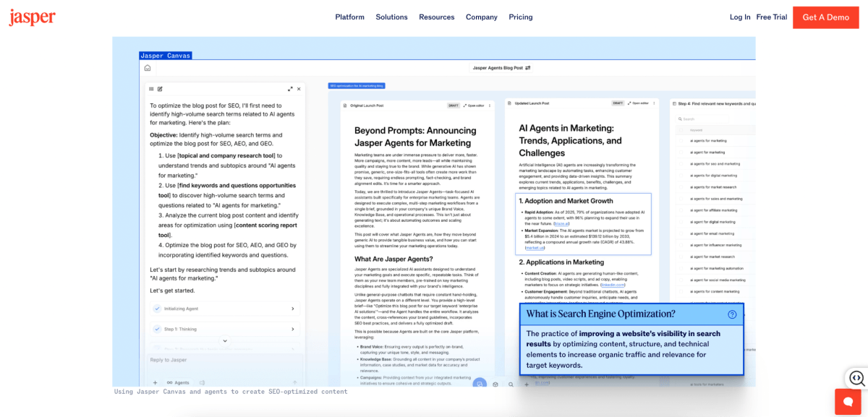Open the Canvas home icon
This screenshot has width=868, height=417.
tap(148, 68)
